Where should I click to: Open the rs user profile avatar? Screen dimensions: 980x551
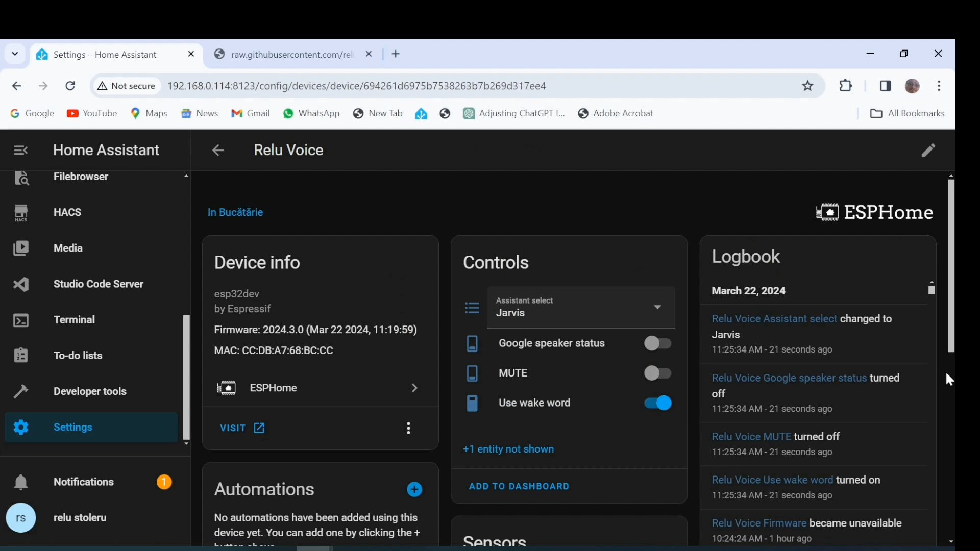click(20, 518)
